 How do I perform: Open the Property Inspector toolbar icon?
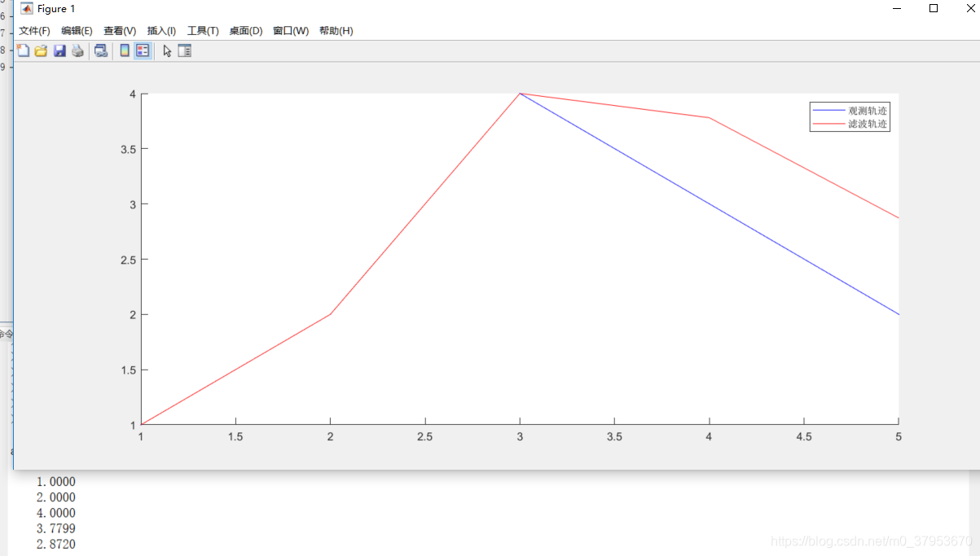185,50
